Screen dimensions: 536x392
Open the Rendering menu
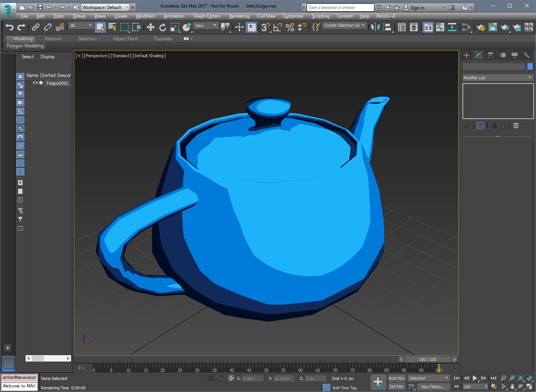[239, 16]
